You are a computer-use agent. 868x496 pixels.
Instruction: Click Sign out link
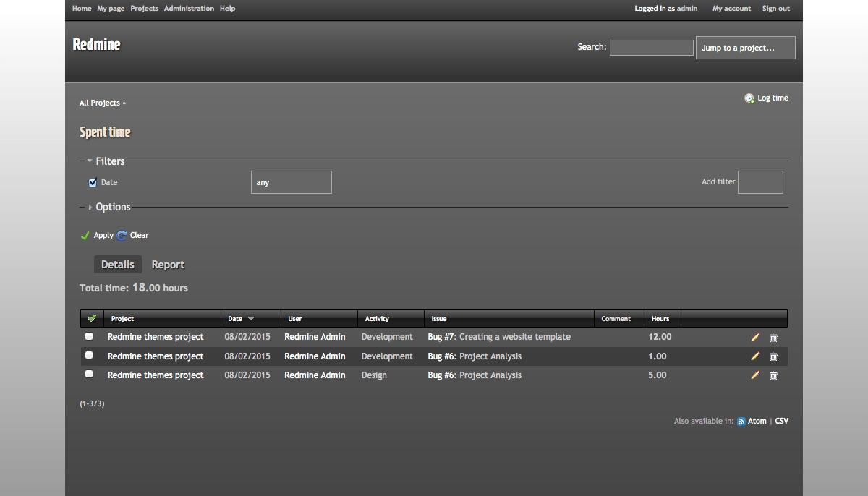click(x=776, y=9)
